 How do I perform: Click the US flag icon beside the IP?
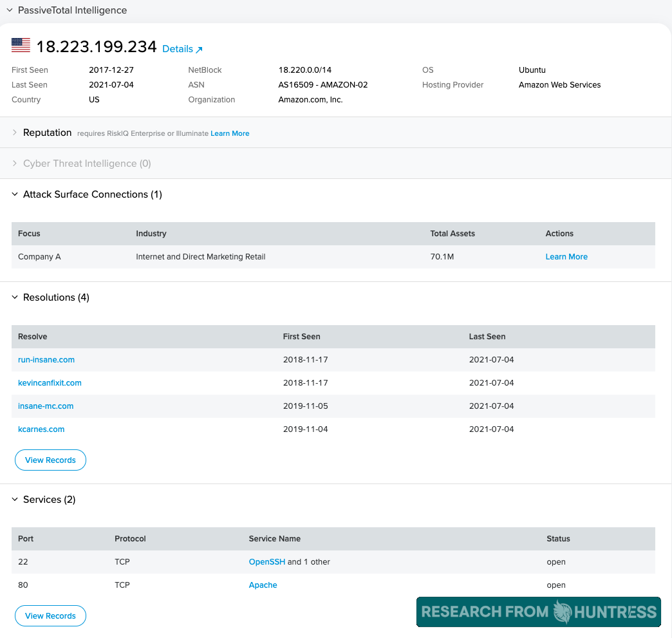pos(20,45)
